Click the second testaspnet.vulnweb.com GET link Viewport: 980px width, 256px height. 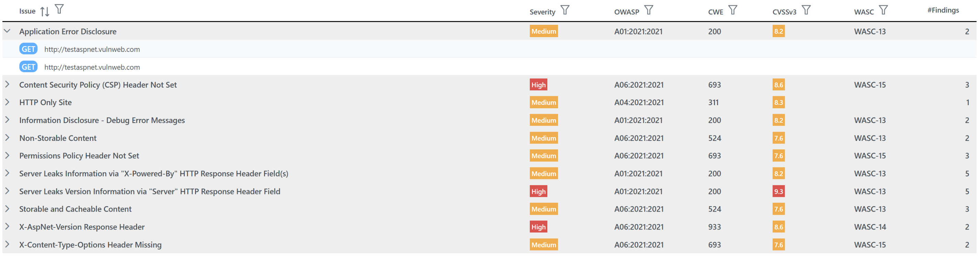pos(92,67)
